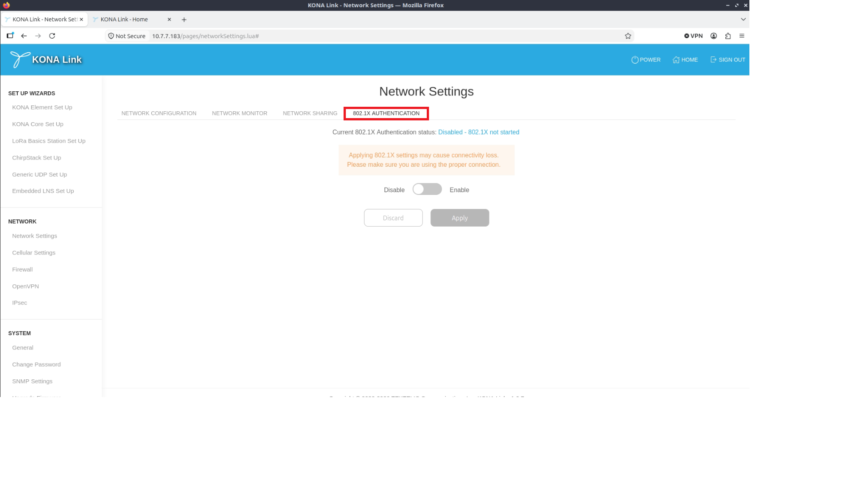Reload the current page

52,36
